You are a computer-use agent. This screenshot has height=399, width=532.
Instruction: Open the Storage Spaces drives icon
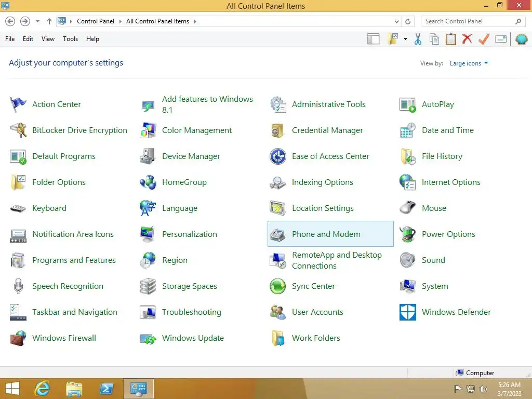148,286
